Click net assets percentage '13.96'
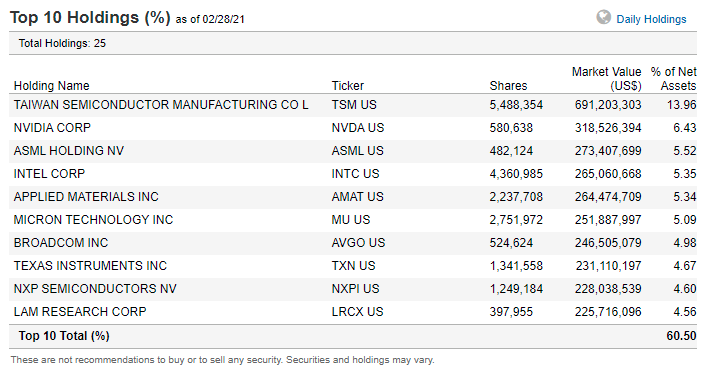Viewport: 711px width, 378px height. (682, 105)
